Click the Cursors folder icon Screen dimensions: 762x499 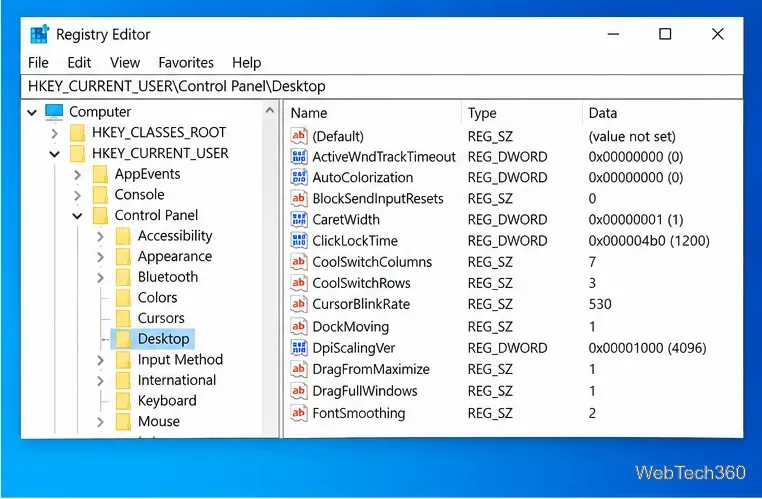tap(123, 318)
